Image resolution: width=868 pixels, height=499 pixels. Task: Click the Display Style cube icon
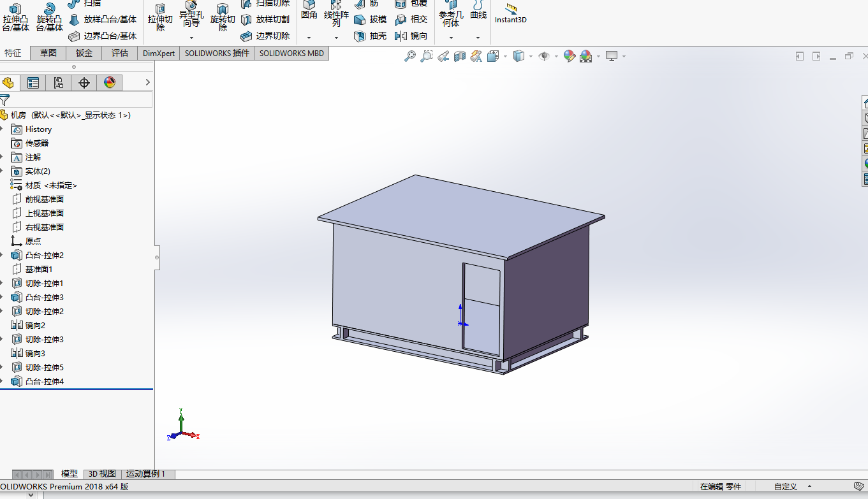point(519,56)
